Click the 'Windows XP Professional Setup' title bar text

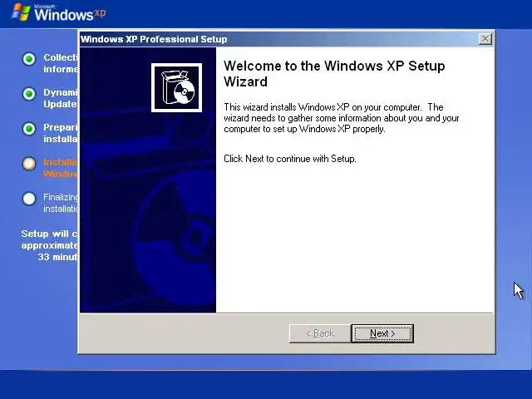pyautogui.click(x=154, y=39)
